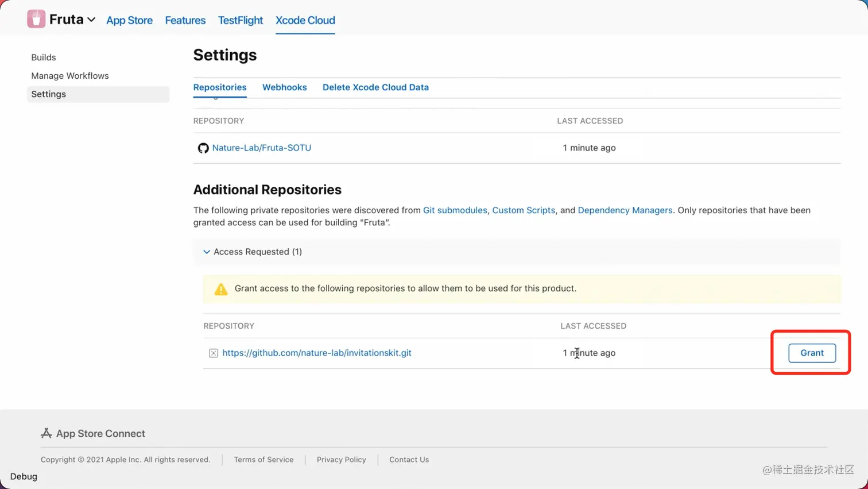Collapse the Access Requested section

(207, 252)
